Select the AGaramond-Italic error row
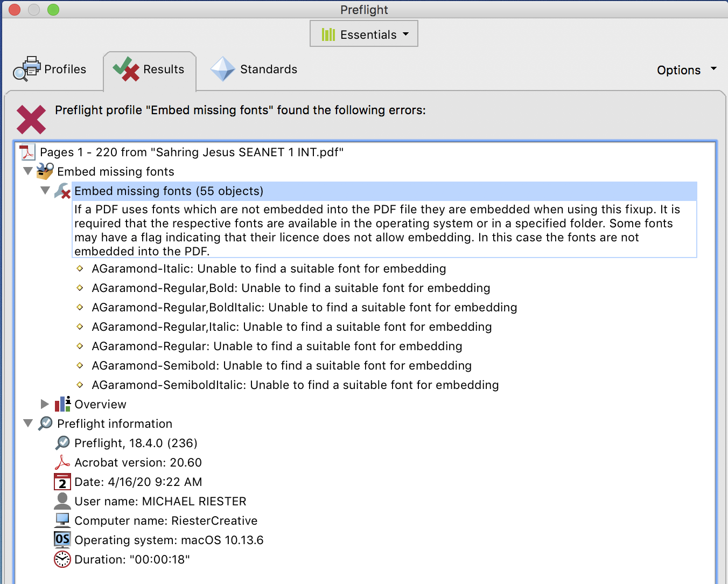This screenshot has width=728, height=584. [x=269, y=268]
